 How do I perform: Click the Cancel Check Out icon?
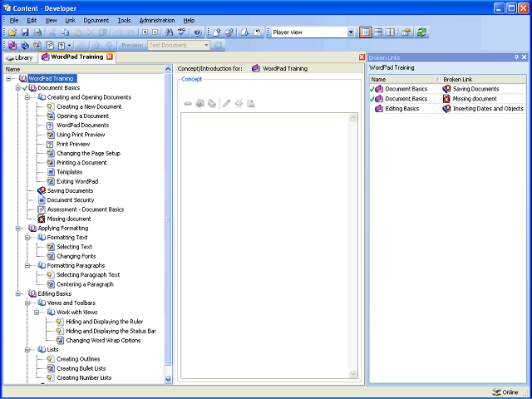[258, 32]
